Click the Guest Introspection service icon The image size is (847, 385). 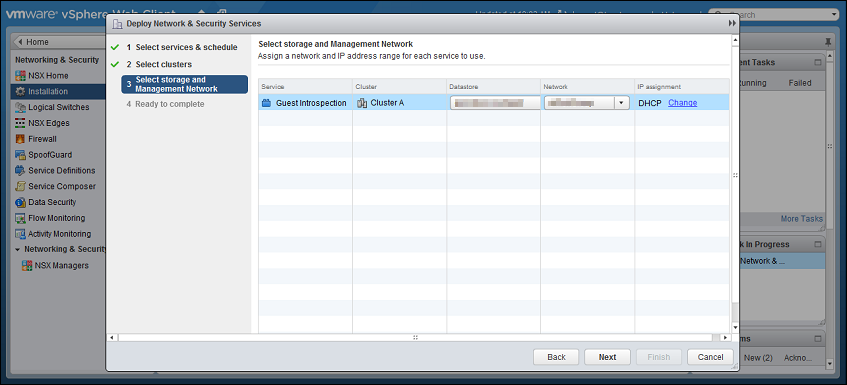click(x=266, y=103)
